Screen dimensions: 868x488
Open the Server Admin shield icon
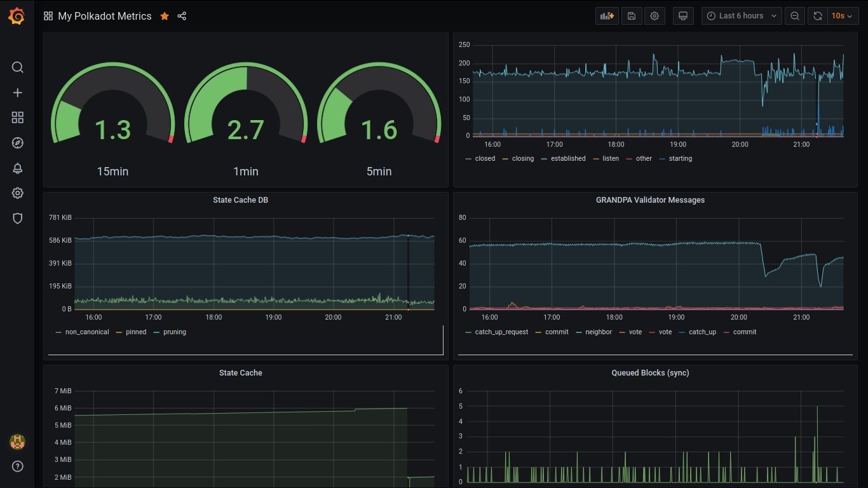pyautogui.click(x=18, y=219)
